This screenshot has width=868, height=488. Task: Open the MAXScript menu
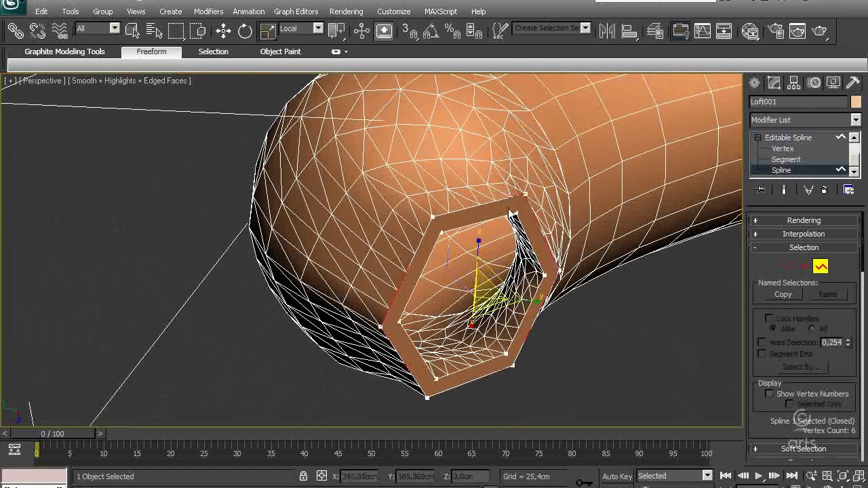tap(441, 12)
